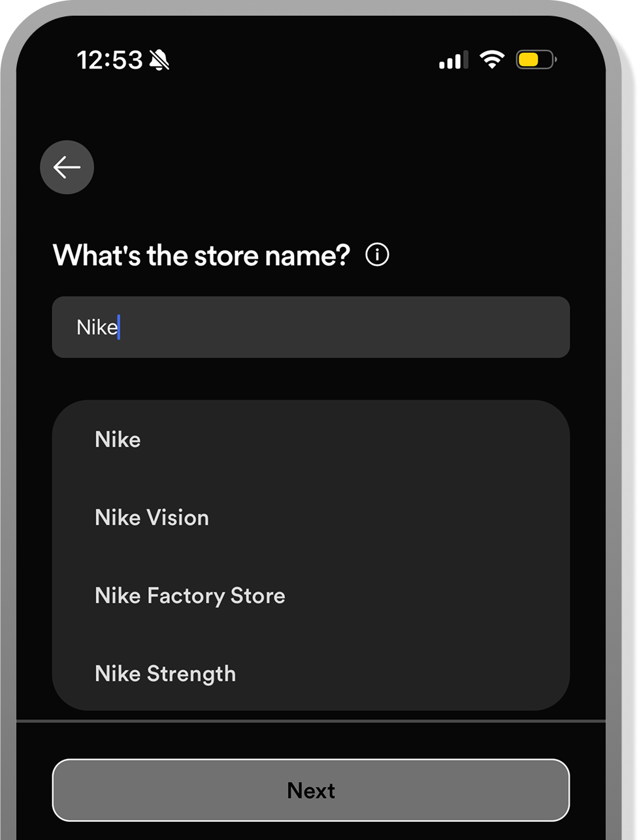Select the Nike suggestion

pyautogui.click(x=118, y=440)
